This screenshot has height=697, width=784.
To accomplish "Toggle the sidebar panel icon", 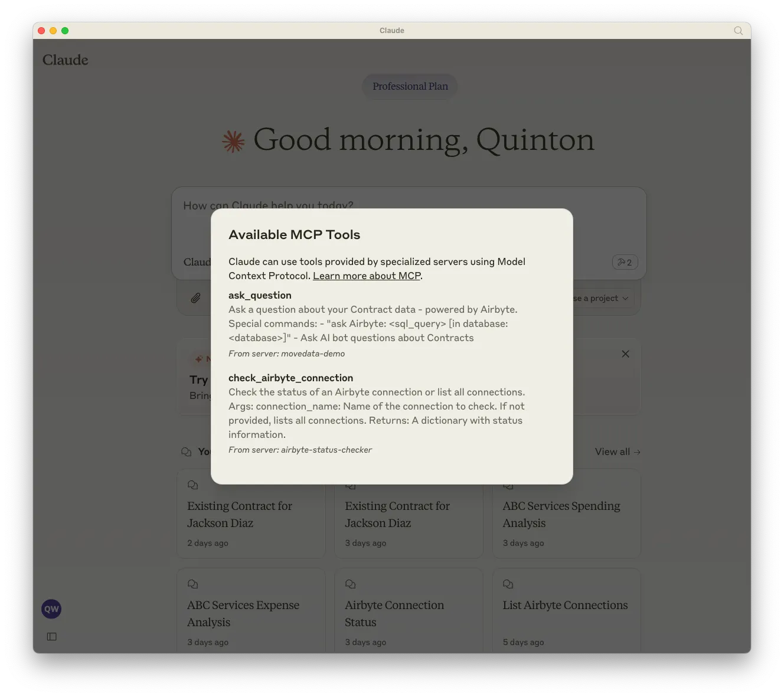I will point(52,637).
